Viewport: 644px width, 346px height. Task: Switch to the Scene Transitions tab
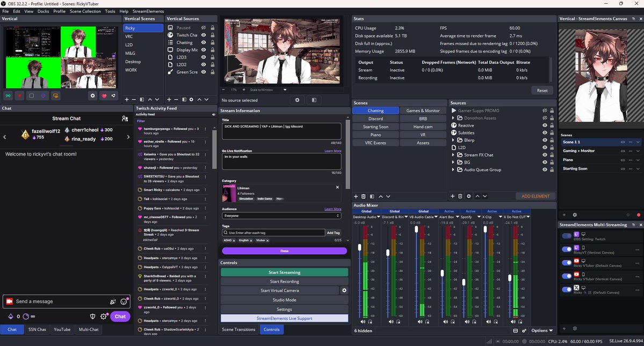point(238,329)
